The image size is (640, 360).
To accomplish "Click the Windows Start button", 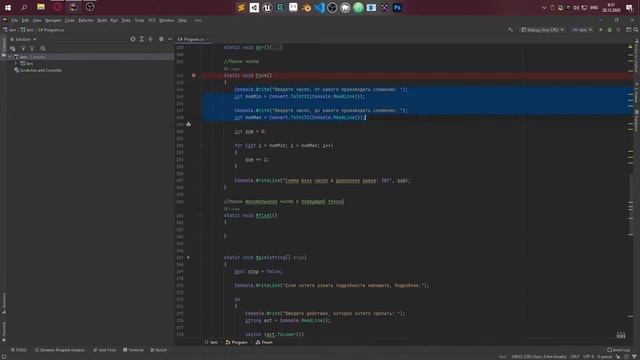I will click(x=8, y=7).
